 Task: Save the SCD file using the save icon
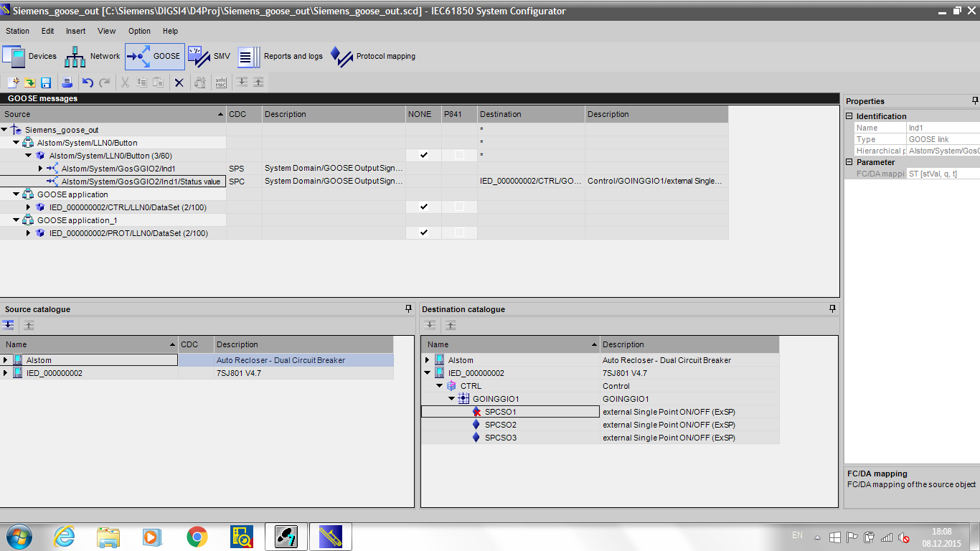pyautogui.click(x=47, y=82)
